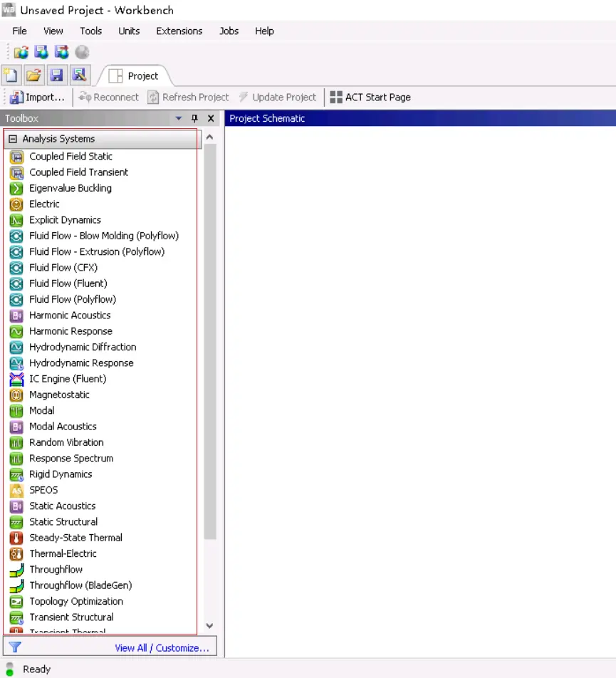Click the Eigenvalue Buckling icon
This screenshot has width=616, height=678.
[16, 188]
